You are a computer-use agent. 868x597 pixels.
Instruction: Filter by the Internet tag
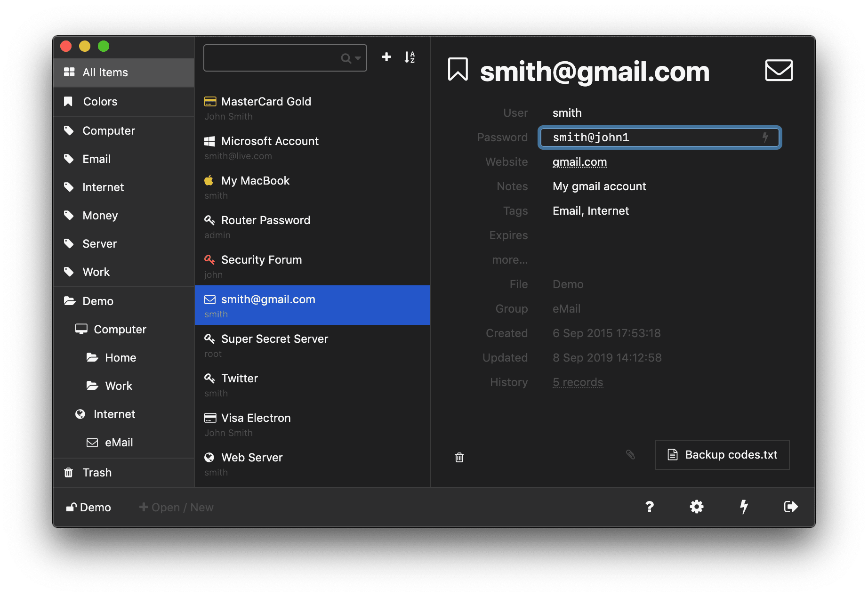pyautogui.click(x=124, y=187)
